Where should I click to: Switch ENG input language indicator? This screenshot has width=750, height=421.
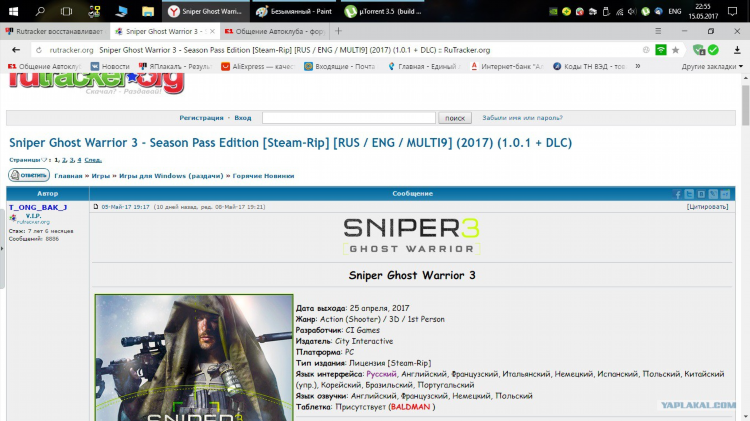point(674,11)
